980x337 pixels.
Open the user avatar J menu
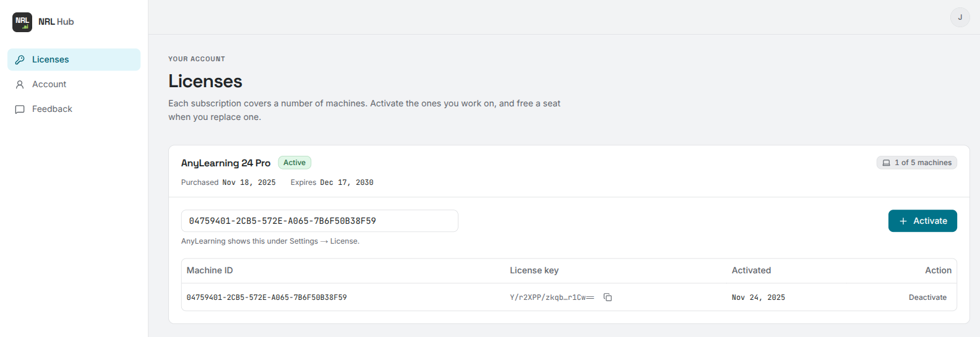(960, 17)
